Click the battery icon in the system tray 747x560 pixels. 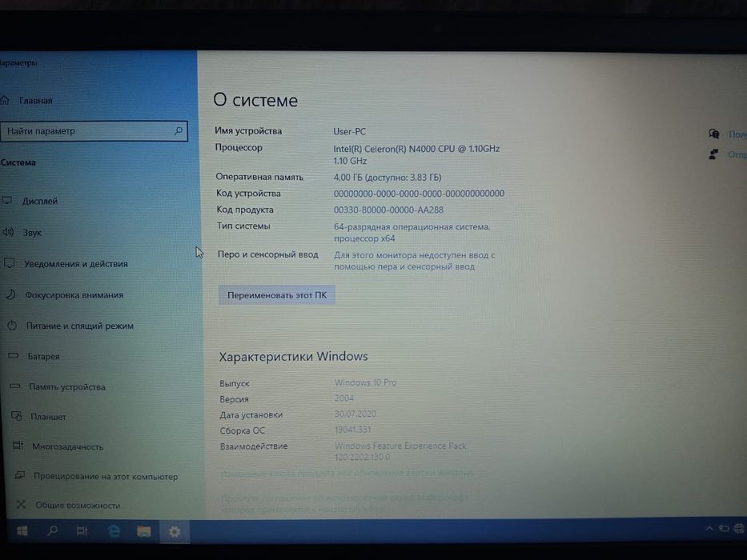pyautogui.click(x=724, y=528)
